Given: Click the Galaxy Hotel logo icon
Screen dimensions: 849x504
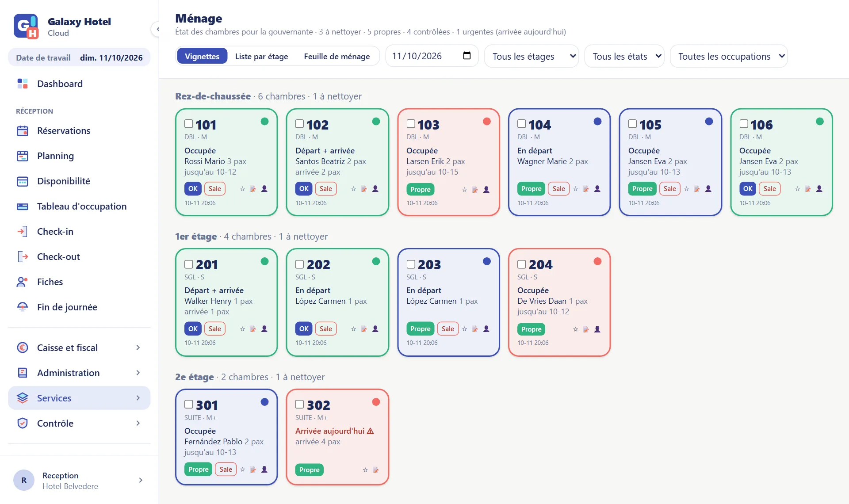Looking at the screenshot, I should [26, 26].
